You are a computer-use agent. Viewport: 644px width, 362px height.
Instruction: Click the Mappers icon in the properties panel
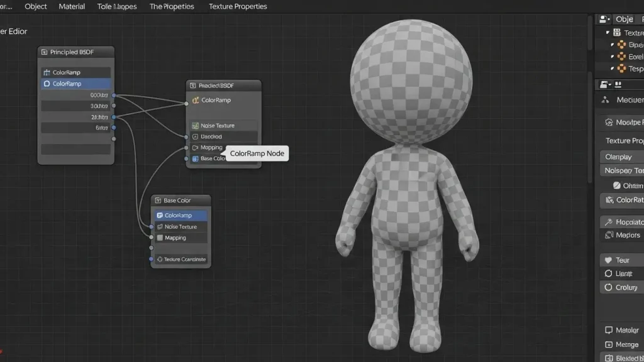608,235
